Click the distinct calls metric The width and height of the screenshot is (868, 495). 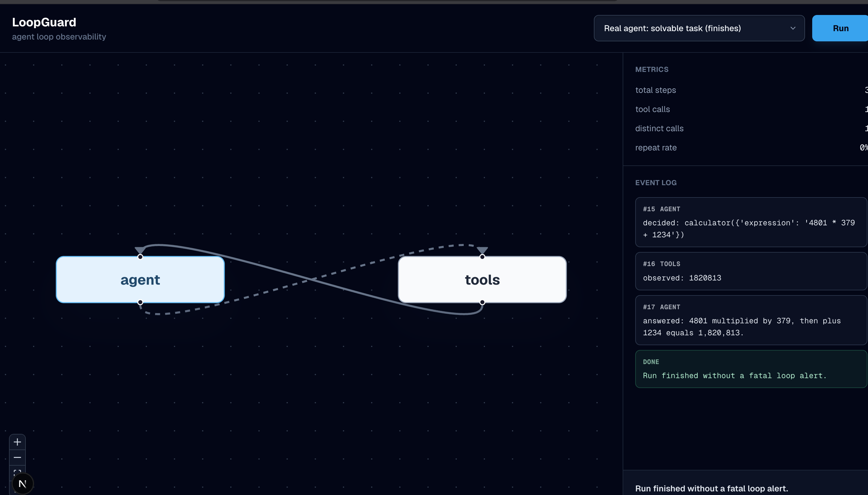[x=752, y=129]
